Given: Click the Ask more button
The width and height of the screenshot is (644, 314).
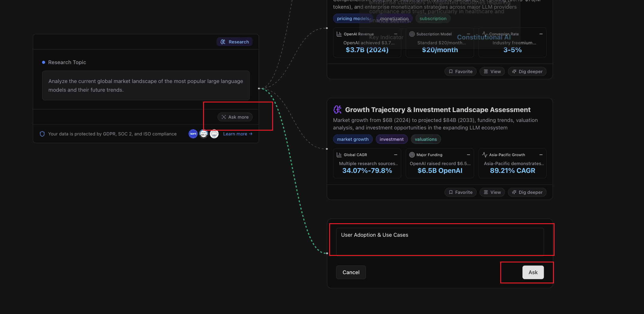Looking at the screenshot, I should (x=235, y=117).
